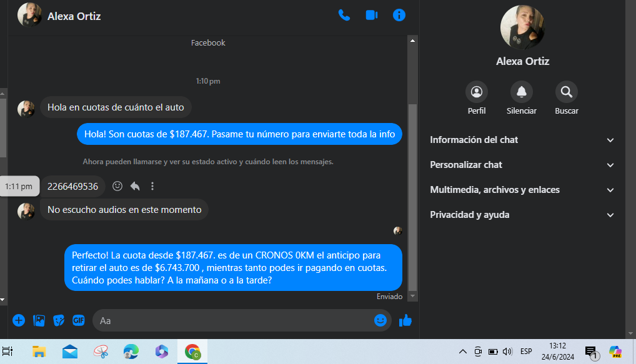Start a video call with Alexa Ortiz
This screenshot has width=636, height=364.
(x=372, y=16)
